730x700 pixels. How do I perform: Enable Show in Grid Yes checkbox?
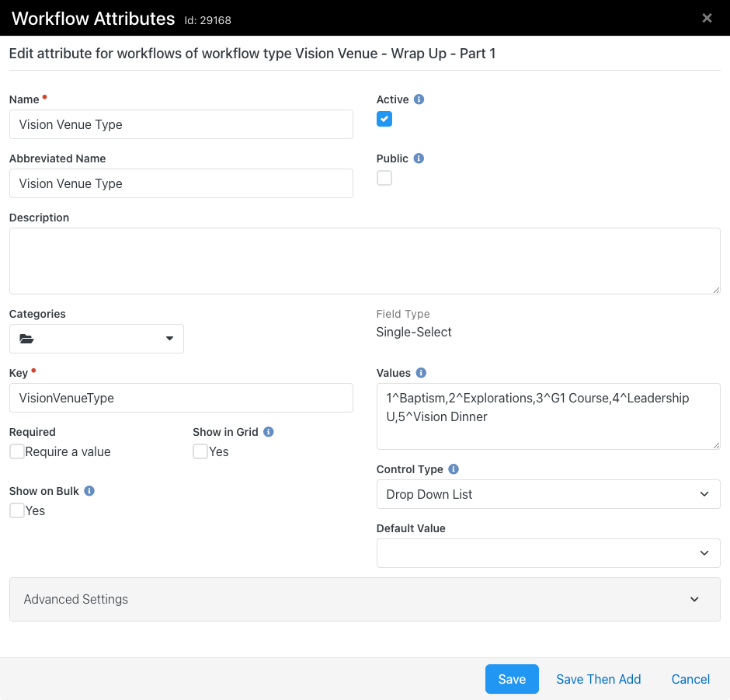pyautogui.click(x=200, y=451)
